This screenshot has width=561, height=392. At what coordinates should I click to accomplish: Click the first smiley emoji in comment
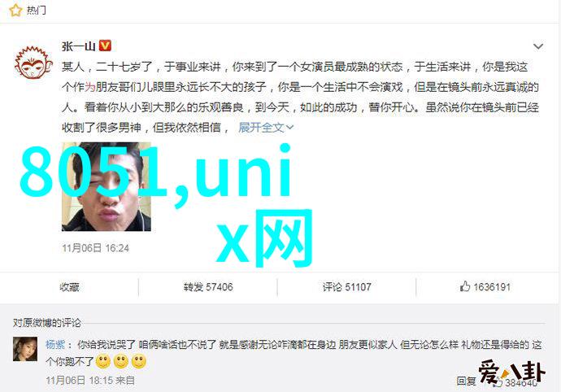click(103, 362)
